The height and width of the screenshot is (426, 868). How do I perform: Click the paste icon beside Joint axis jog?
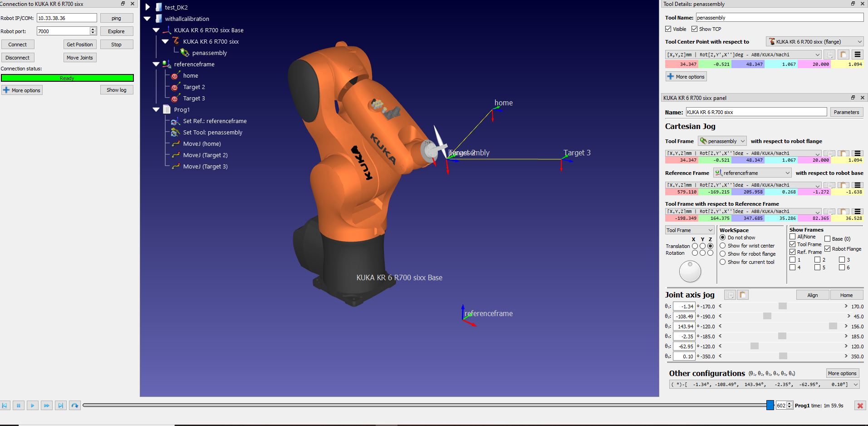click(743, 295)
